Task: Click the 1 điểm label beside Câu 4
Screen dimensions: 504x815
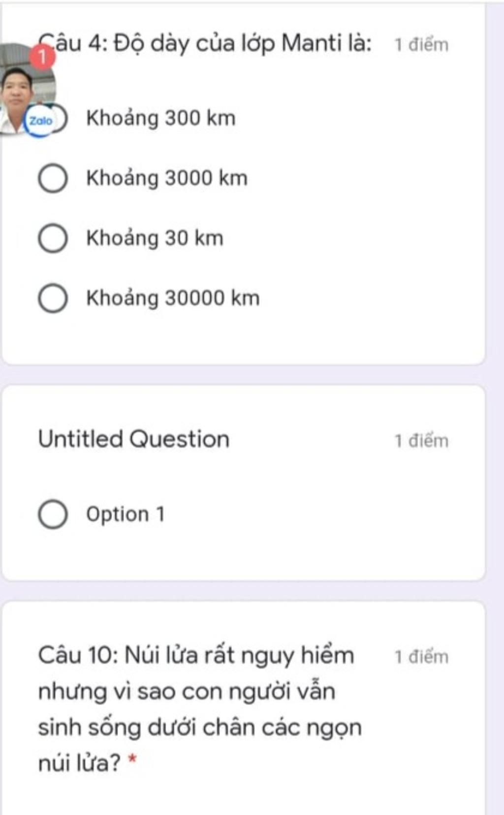Action: 422,45
